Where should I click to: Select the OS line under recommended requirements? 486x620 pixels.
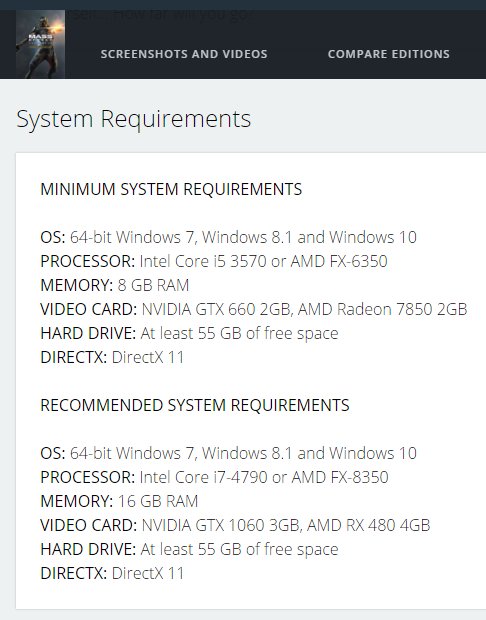pos(229,453)
